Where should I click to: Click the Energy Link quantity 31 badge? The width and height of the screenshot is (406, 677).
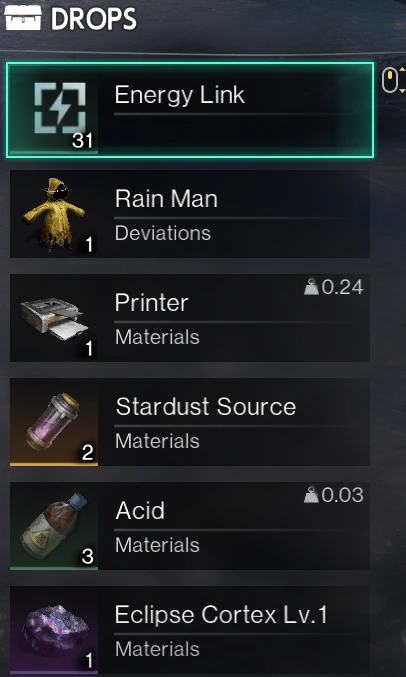click(82, 140)
